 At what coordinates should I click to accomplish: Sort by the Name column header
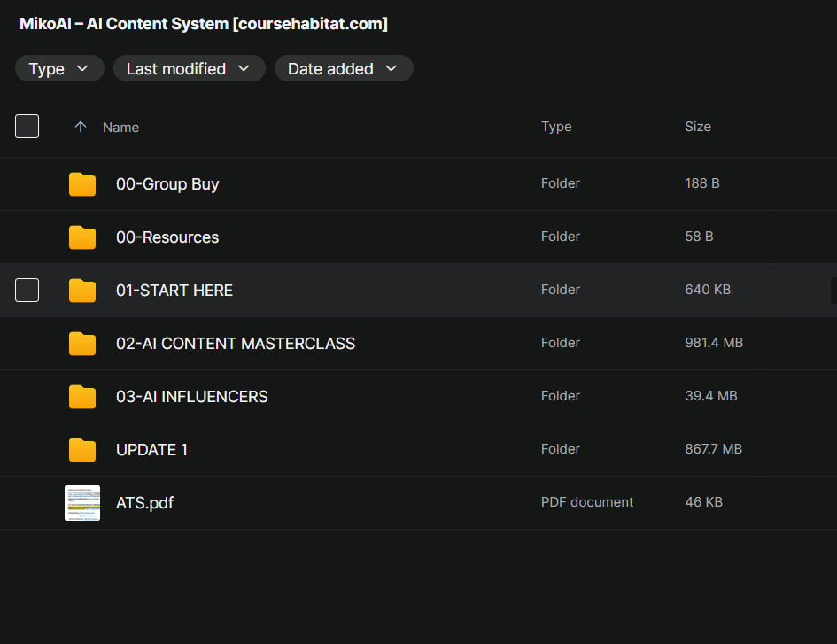(120, 127)
